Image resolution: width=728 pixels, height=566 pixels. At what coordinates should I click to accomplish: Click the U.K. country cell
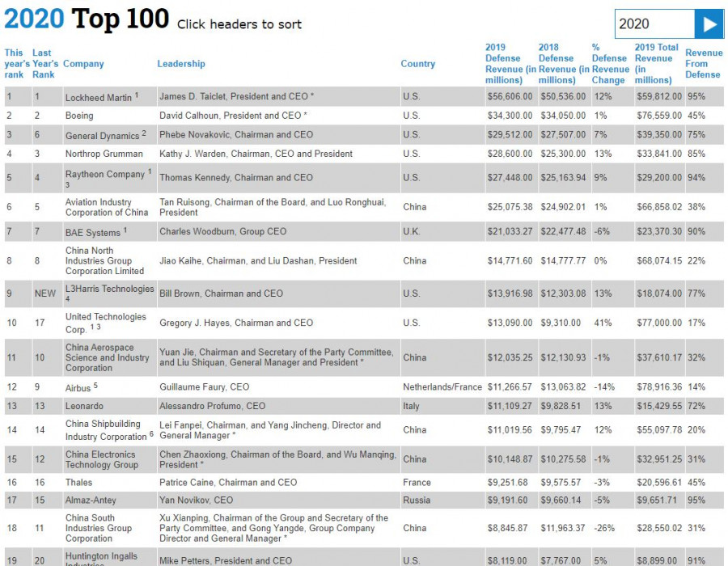pyautogui.click(x=442, y=231)
